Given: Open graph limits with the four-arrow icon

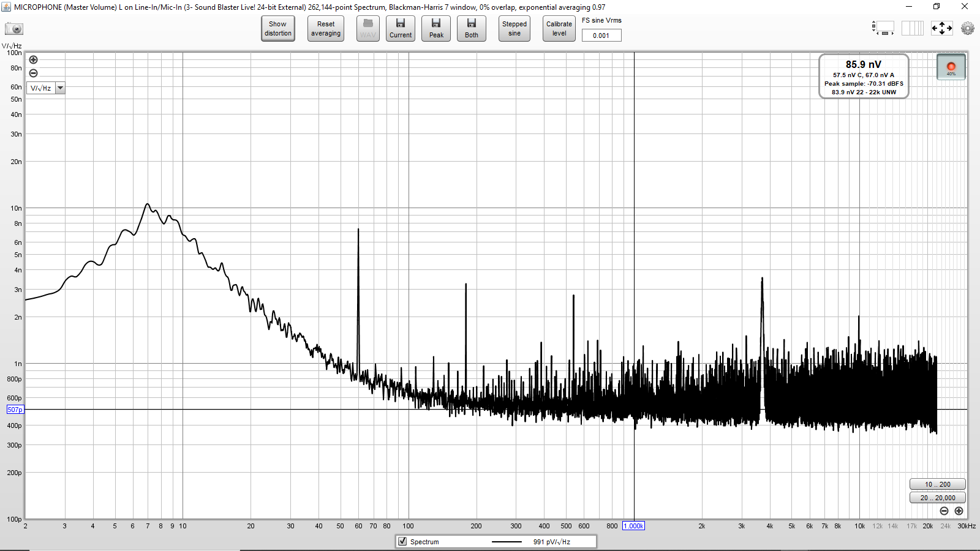Looking at the screenshot, I should click(x=941, y=28).
